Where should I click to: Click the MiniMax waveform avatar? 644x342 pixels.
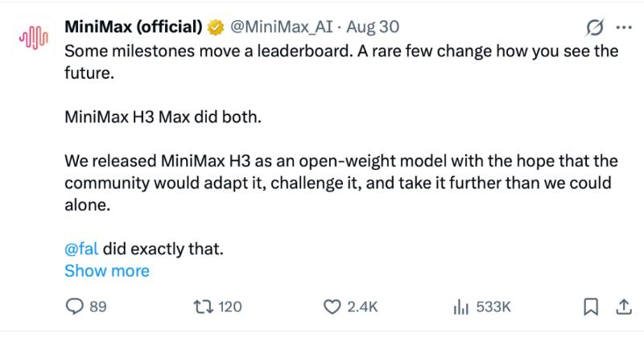coord(34,38)
